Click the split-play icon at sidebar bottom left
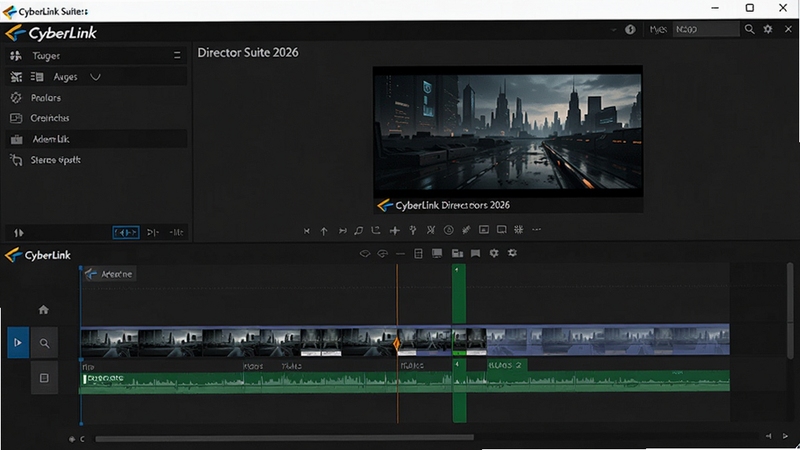Screen dimensions: 800x450 point(19,233)
